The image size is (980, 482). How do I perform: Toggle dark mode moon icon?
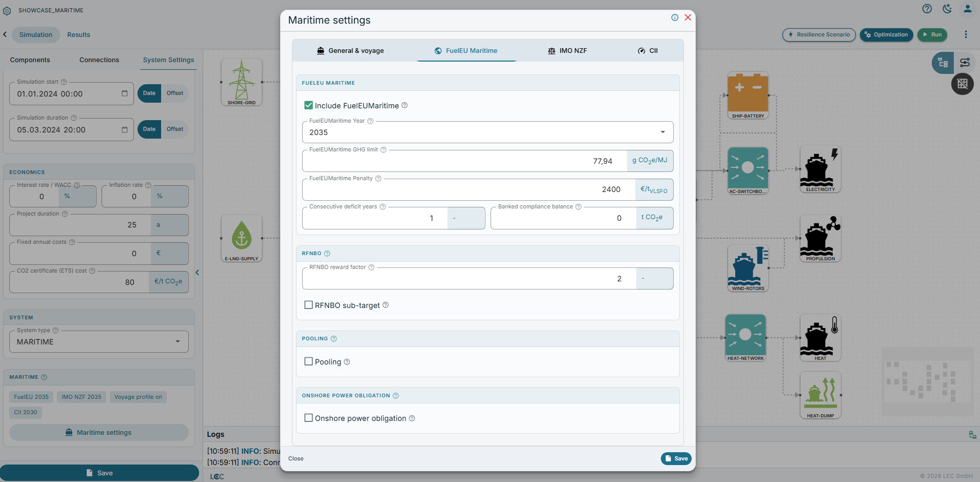(947, 9)
